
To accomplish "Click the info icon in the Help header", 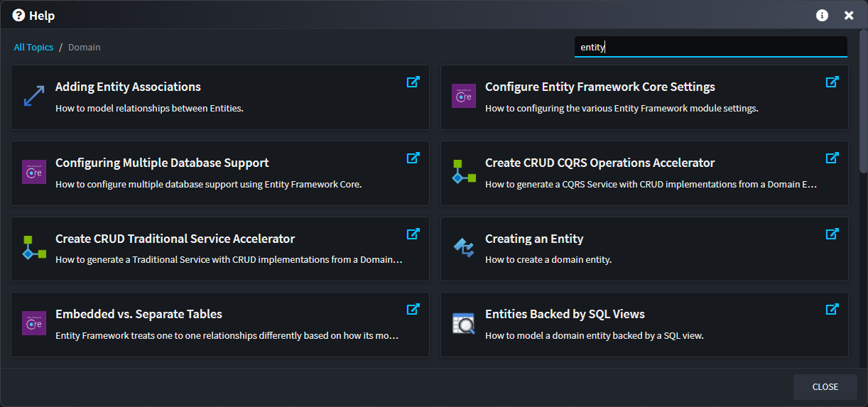I will 822,16.
